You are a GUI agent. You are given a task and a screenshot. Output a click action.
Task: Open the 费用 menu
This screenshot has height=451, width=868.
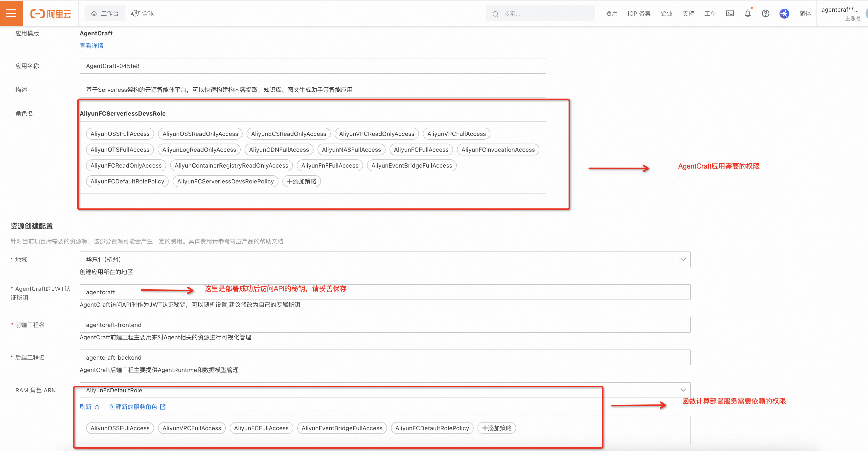pyautogui.click(x=612, y=14)
